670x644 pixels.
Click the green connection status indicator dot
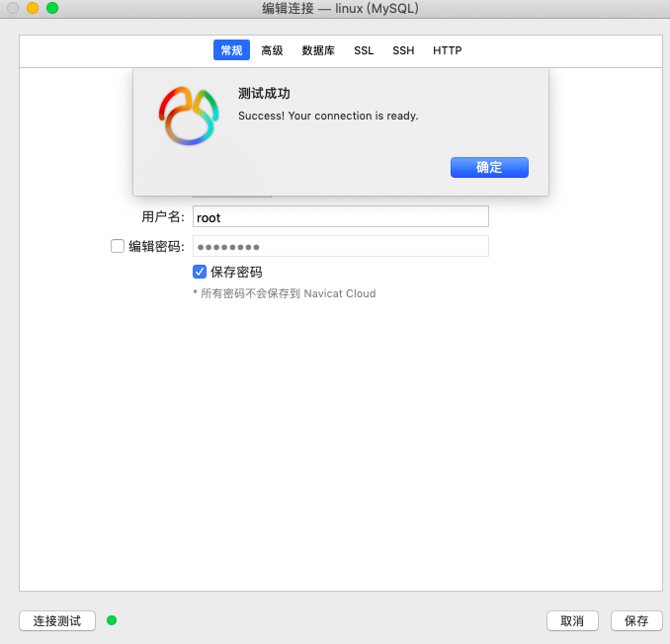coord(112,620)
